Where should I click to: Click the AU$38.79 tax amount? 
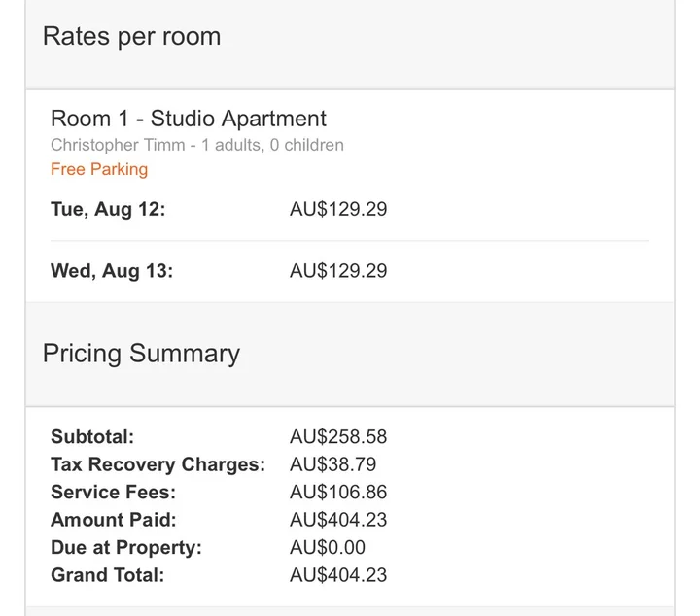[x=332, y=464]
